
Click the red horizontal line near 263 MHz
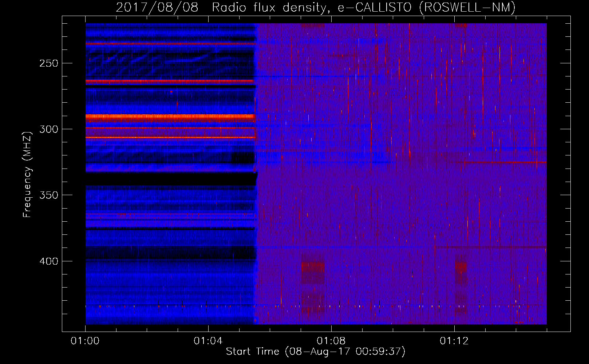point(169,81)
